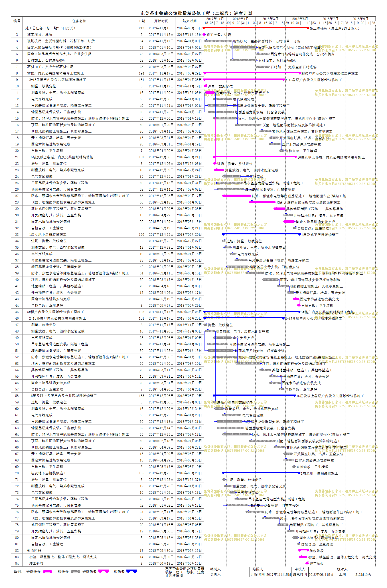Click the 竣工验收 marker in the Gantt chart
Image resolution: width=387 pixels, height=588 pixels.
tap(307, 563)
